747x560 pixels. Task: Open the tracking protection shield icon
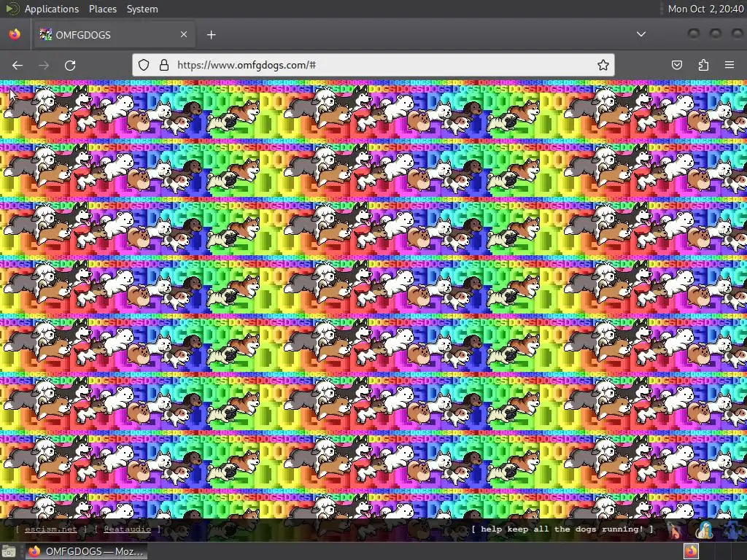[x=144, y=65]
